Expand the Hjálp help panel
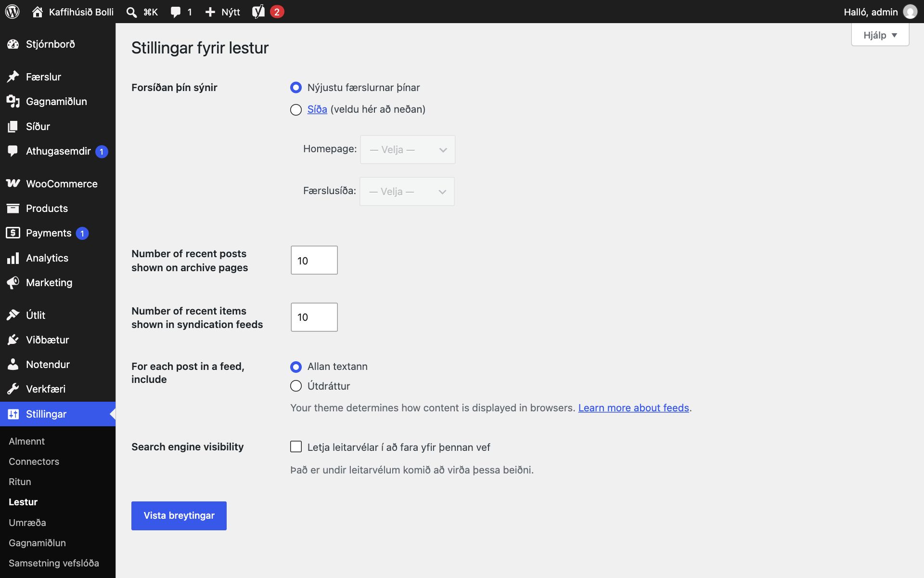 click(x=880, y=35)
